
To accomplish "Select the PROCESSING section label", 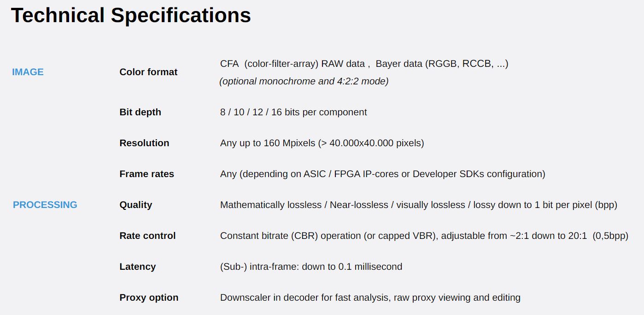I will coord(45,205).
